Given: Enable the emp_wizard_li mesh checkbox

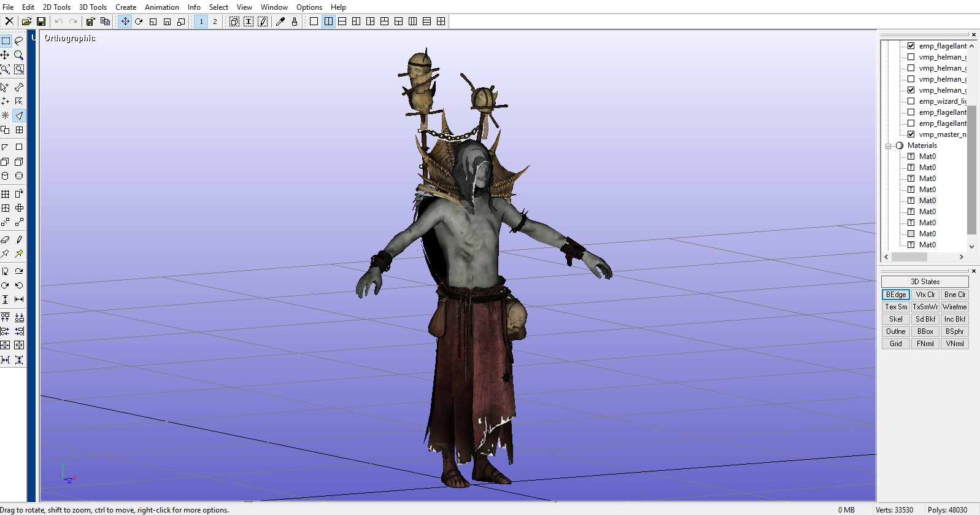Looking at the screenshot, I should (x=911, y=101).
